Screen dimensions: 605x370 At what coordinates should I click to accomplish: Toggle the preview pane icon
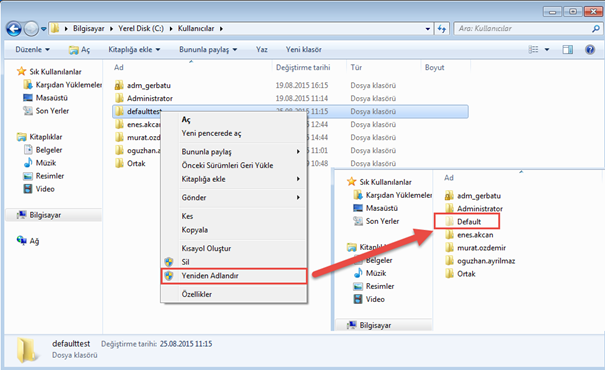[x=568, y=49]
